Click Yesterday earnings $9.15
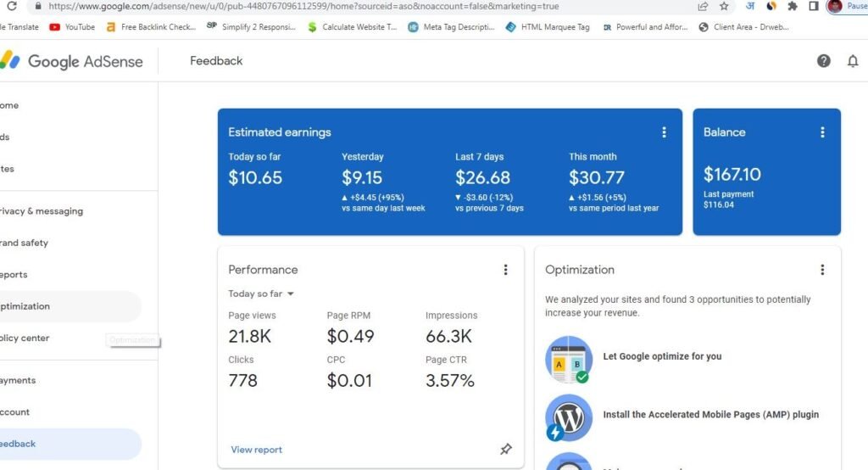Screen dimensions: 868x470 point(362,178)
